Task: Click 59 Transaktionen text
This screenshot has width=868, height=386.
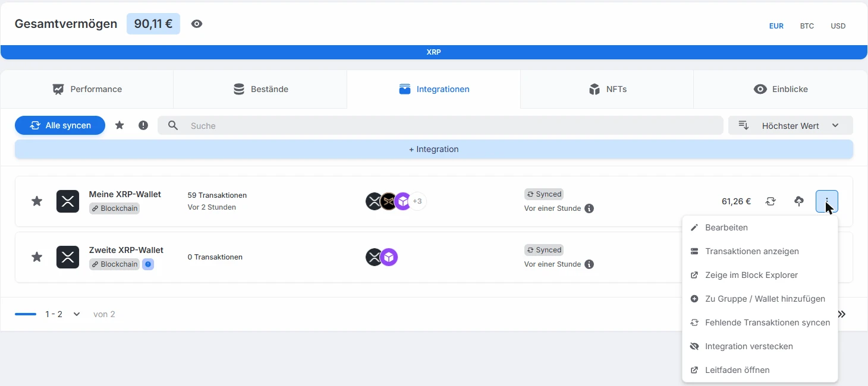Action: coord(217,195)
